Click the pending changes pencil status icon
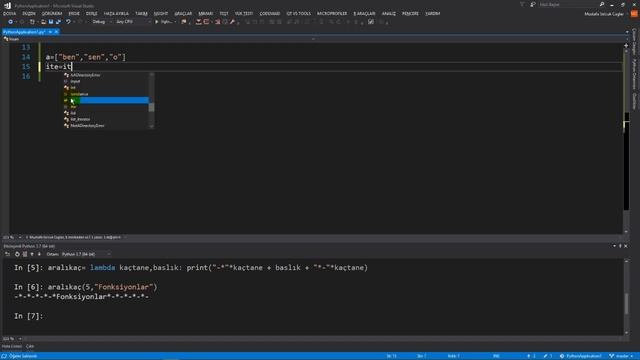The width and height of the screenshot is (640, 360). (x=547, y=356)
